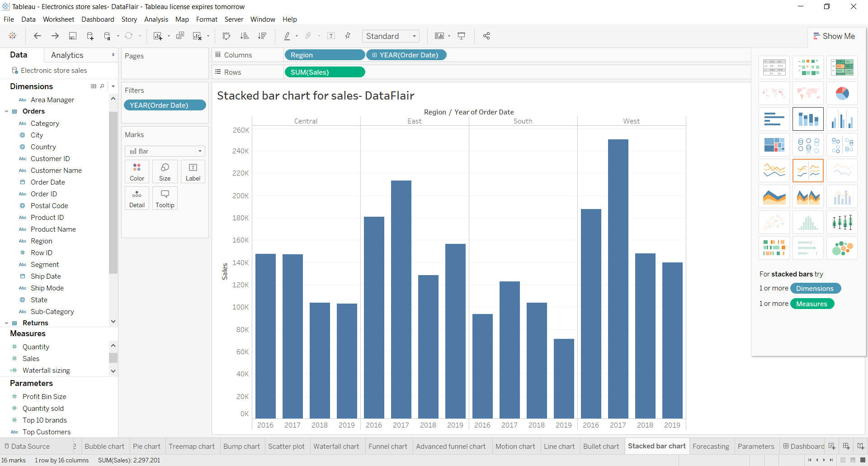Toggle the Highlight tool in the toolbar
The width and height of the screenshot is (868, 466).
[288, 36]
